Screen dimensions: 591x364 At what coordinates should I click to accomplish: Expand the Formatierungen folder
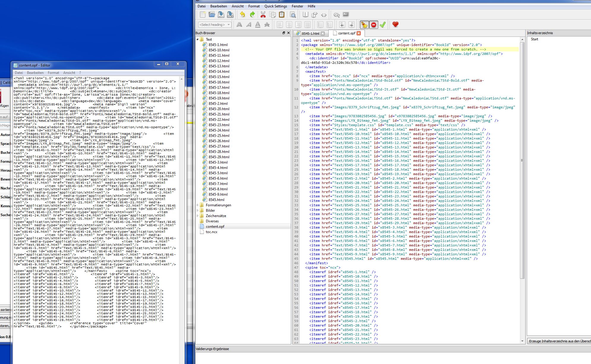pos(198,205)
